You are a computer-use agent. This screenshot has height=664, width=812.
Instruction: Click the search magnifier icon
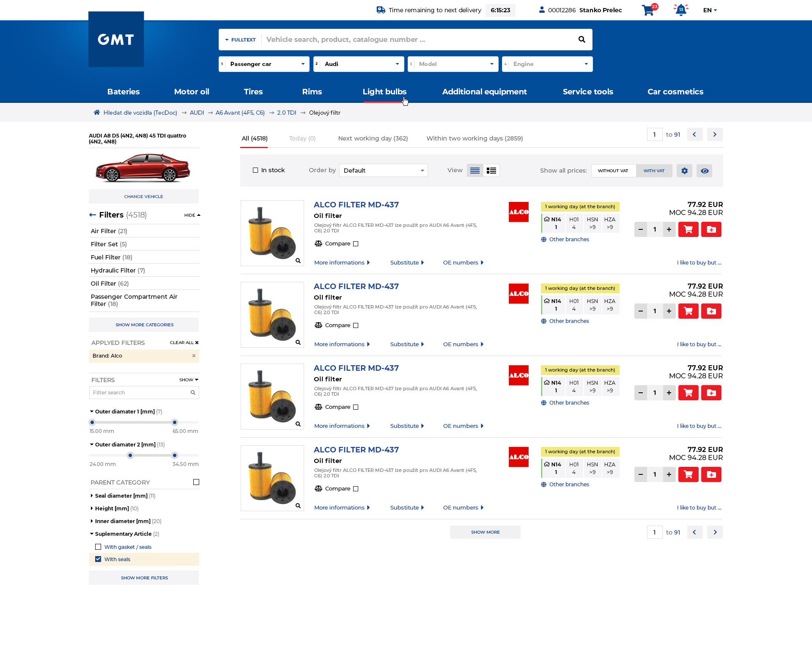tap(582, 39)
